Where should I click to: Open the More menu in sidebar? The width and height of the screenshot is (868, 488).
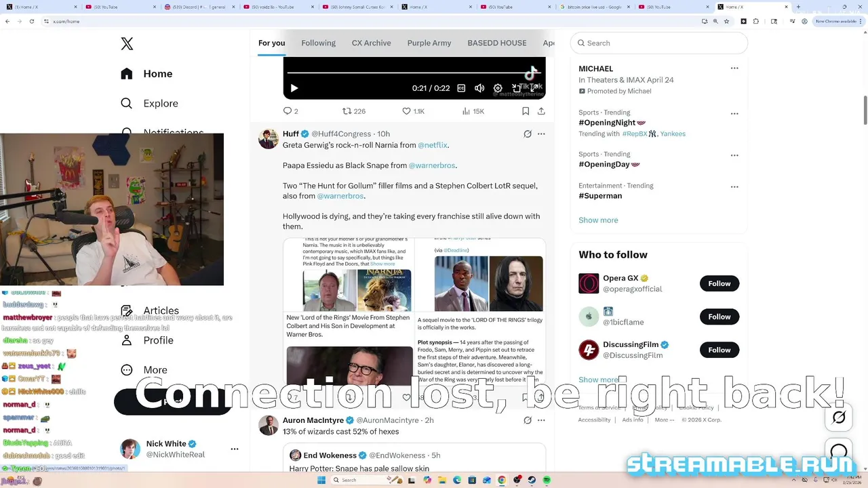[x=144, y=370]
